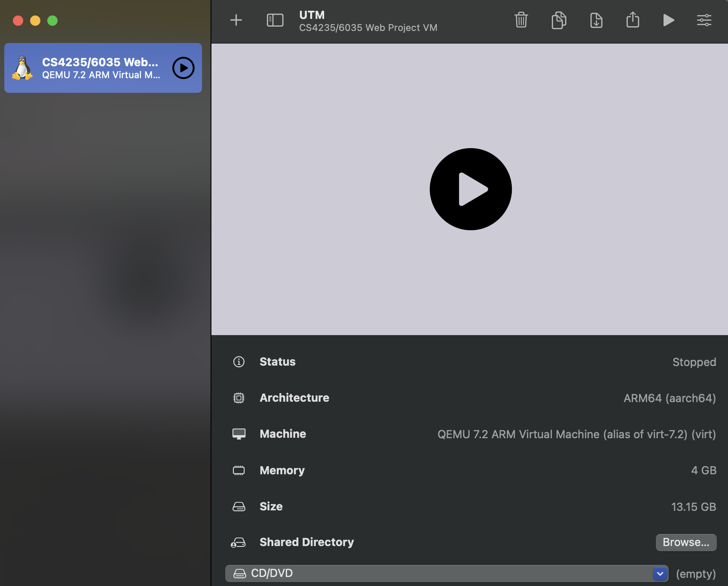The image size is (728, 586).
Task: Close the UTM window with red button
Action: point(18,21)
